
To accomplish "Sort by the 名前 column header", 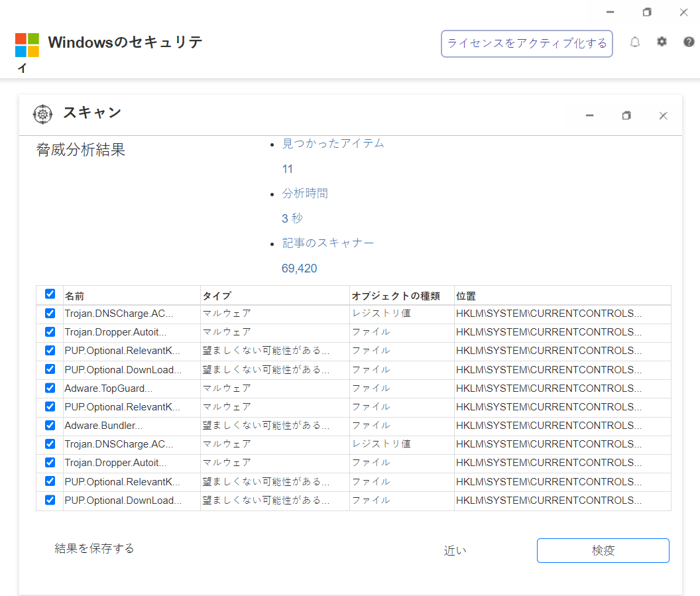I will (x=74, y=296).
